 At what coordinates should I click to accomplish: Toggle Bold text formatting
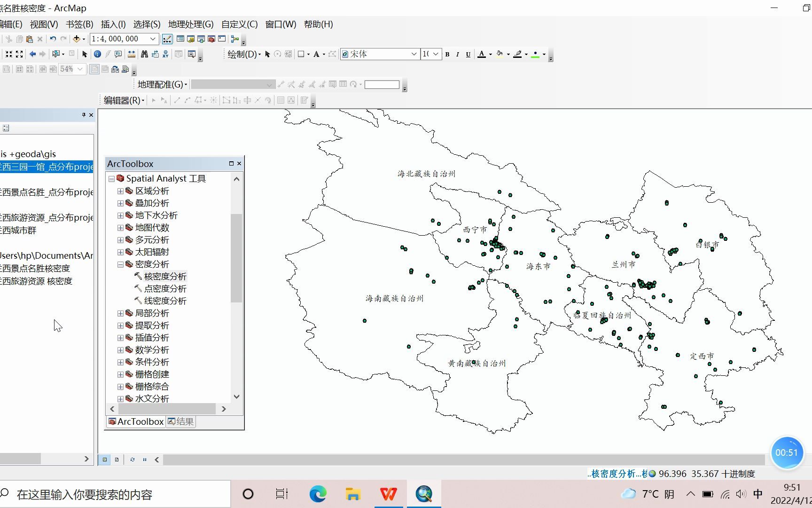pyautogui.click(x=447, y=54)
